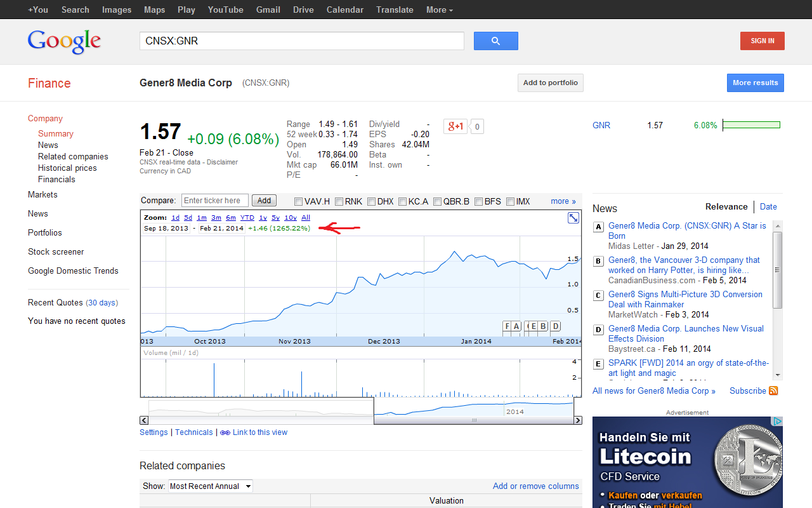Screen dimensions: 812x508
Task: Click news list scroll down arrow
Action: click(778, 375)
